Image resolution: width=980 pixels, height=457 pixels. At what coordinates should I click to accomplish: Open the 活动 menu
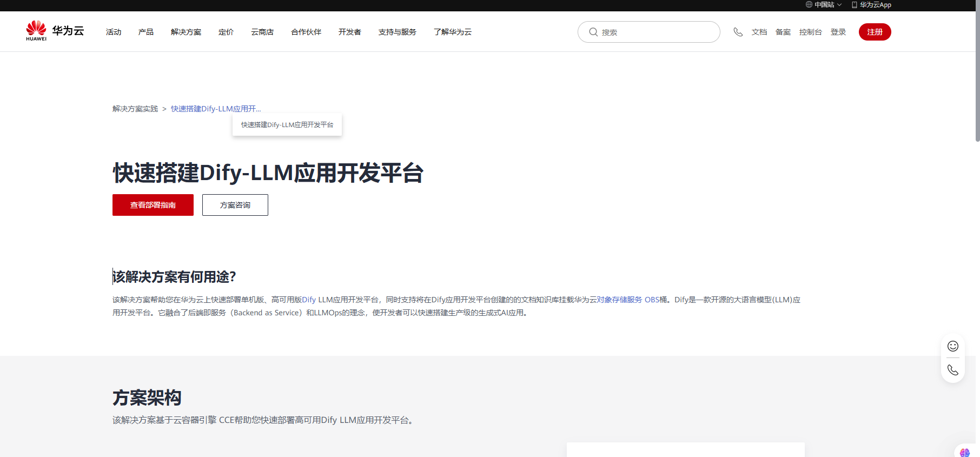[x=114, y=32]
